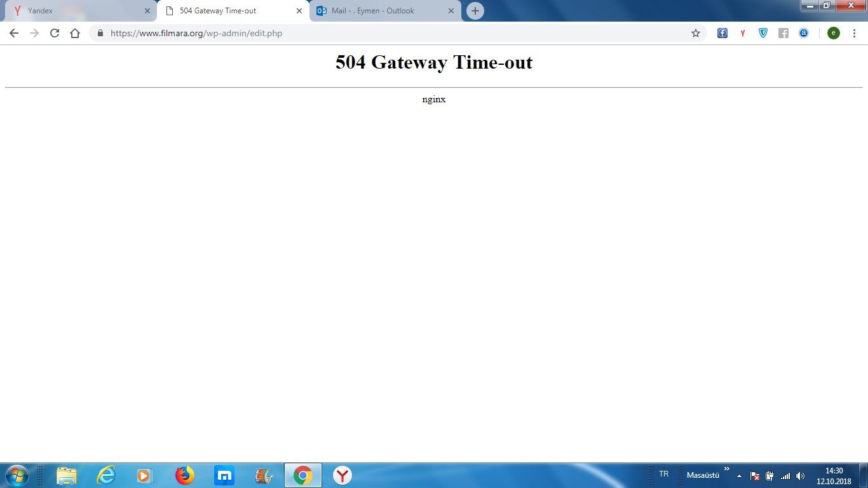Open the volume speaker control in tray

click(x=801, y=475)
